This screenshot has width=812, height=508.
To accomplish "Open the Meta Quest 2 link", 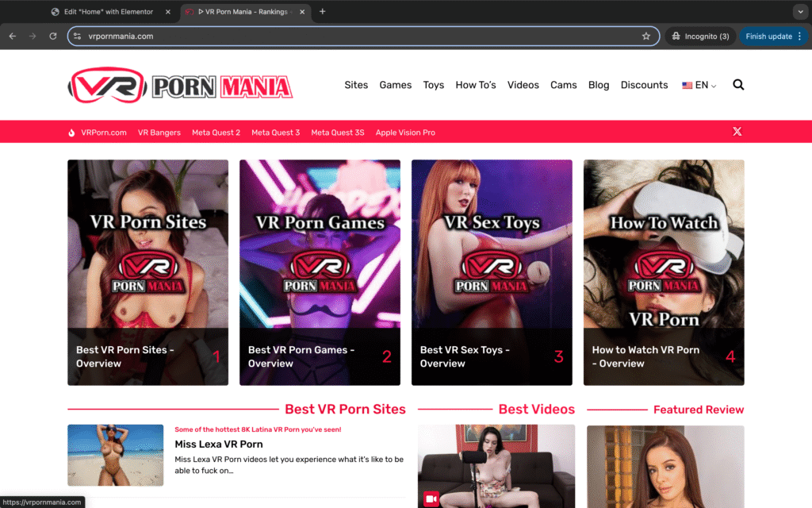I will point(216,133).
